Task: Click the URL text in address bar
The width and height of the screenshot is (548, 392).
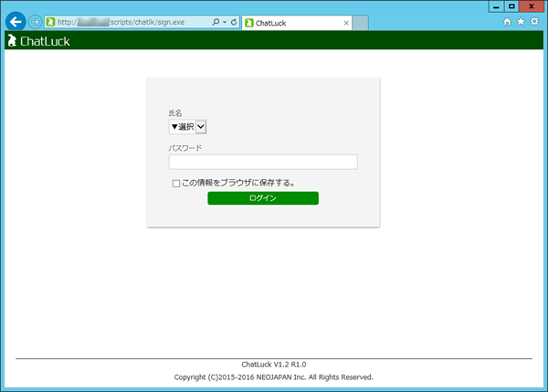Action: pyautogui.click(x=121, y=22)
